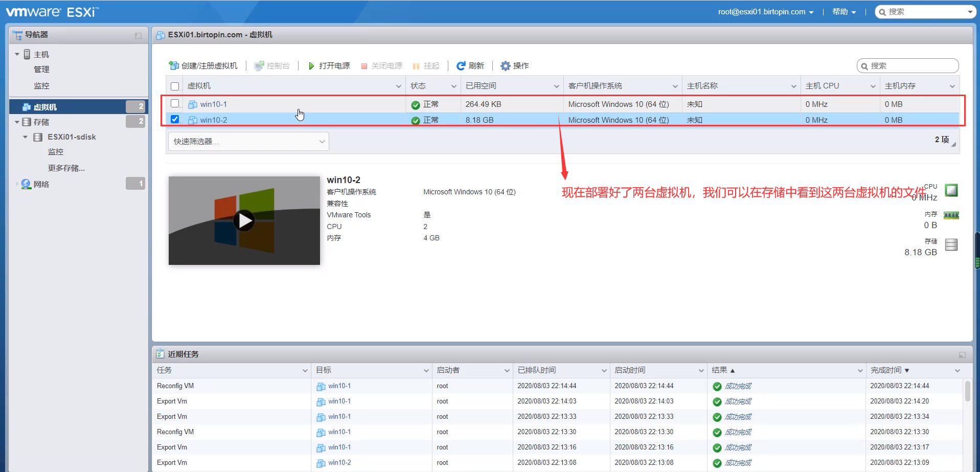Viewport: 980px width, 472px height.
Task: Open the quick filter dropdown
Action: click(x=248, y=142)
